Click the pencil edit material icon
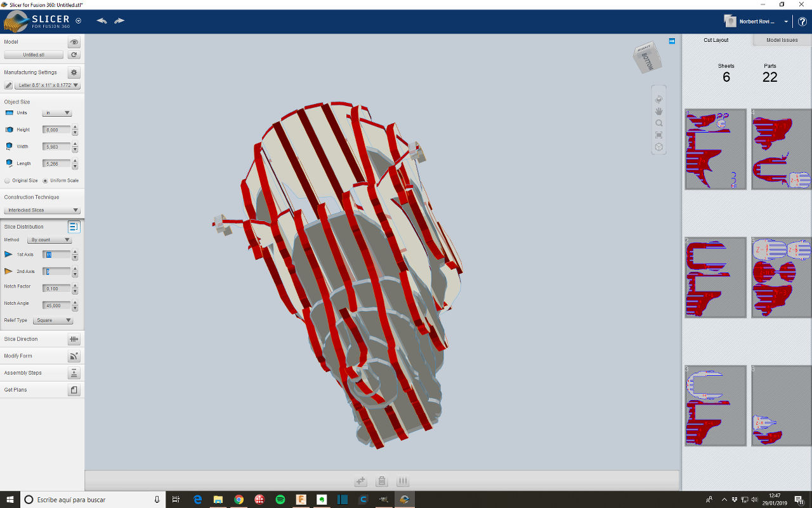 point(8,85)
